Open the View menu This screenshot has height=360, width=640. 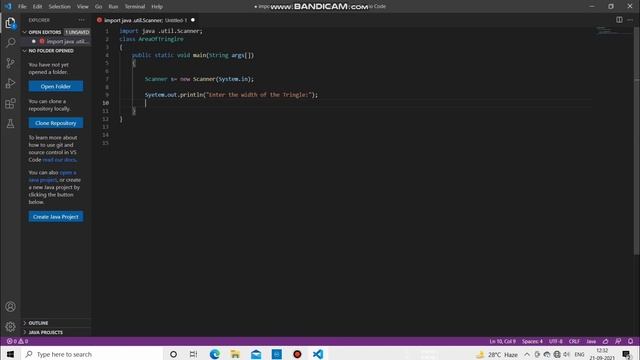pos(82,7)
